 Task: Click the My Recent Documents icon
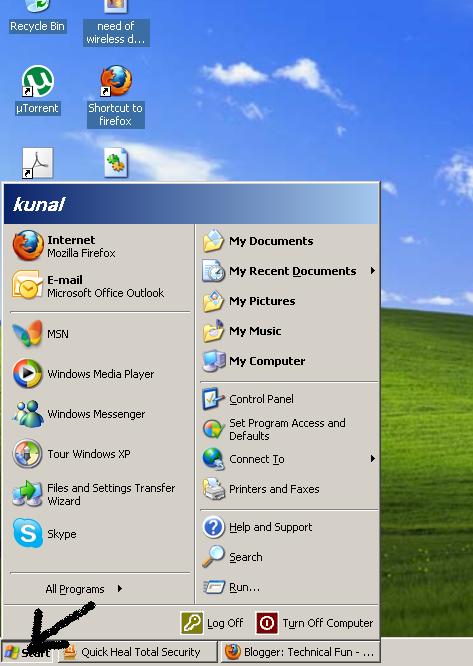tap(214, 271)
